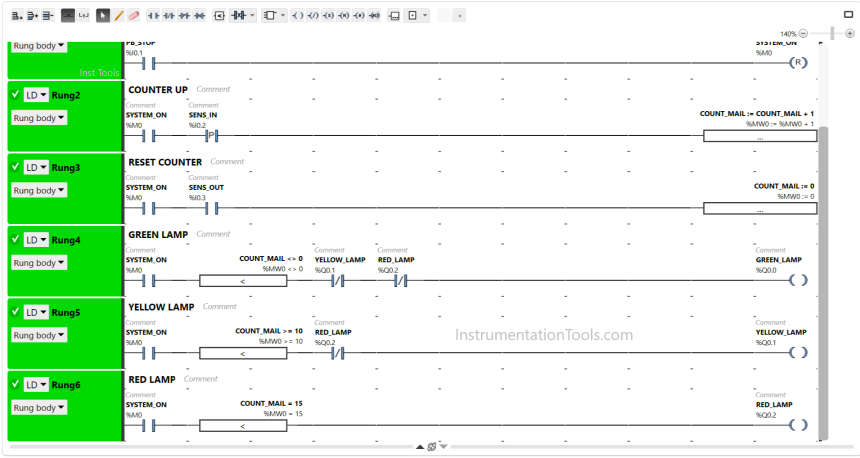Pick the rising edge contact tool
Screen dimensions: 860x458
pos(184,16)
